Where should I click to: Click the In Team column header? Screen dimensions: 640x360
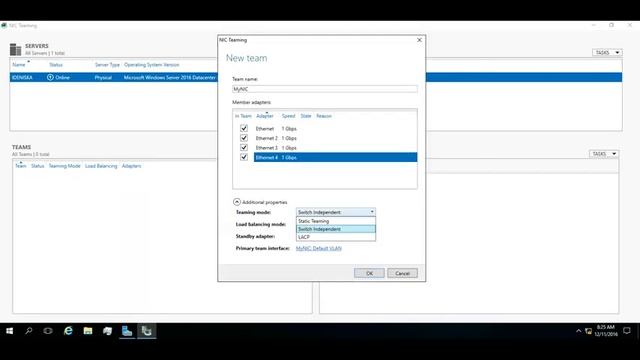pos(243,116)
